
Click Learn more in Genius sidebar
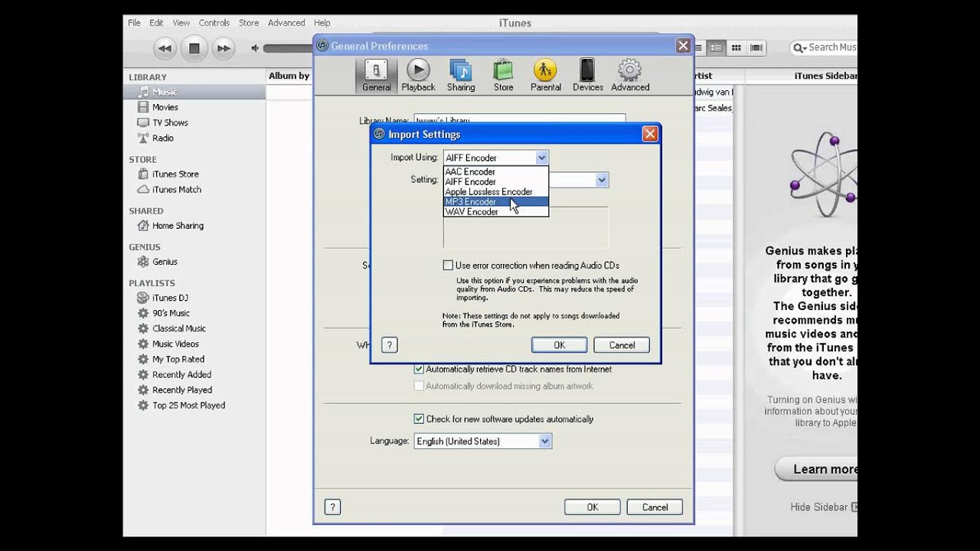pos(816,469)
